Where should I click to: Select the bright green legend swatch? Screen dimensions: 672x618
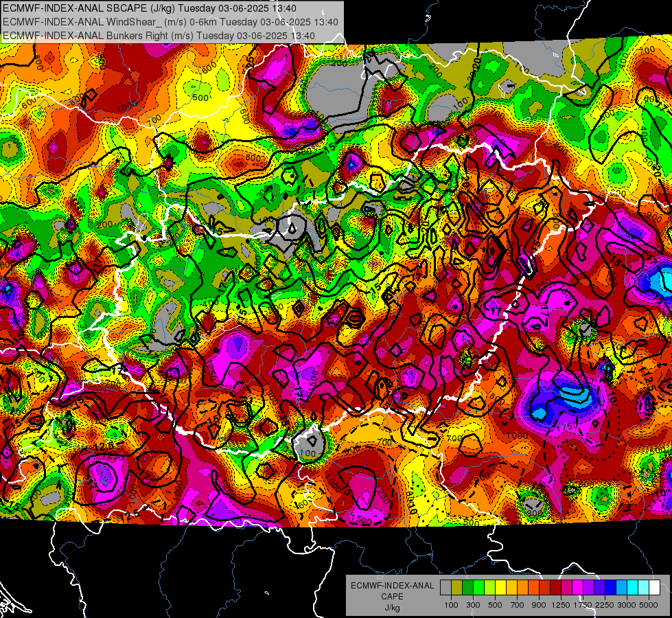(x=478, y=587)
